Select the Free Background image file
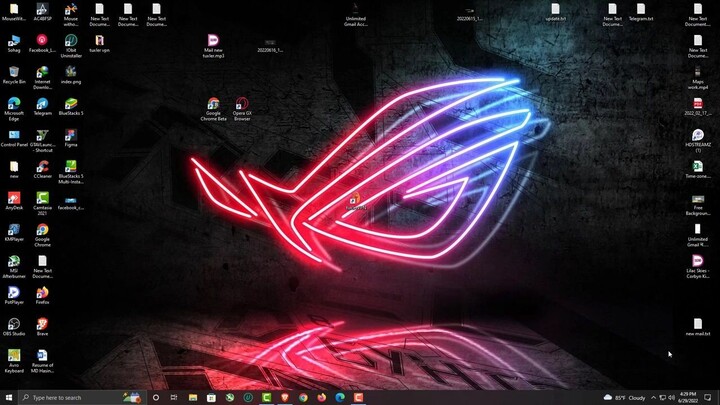720x405 pixels. click(698, 205)
